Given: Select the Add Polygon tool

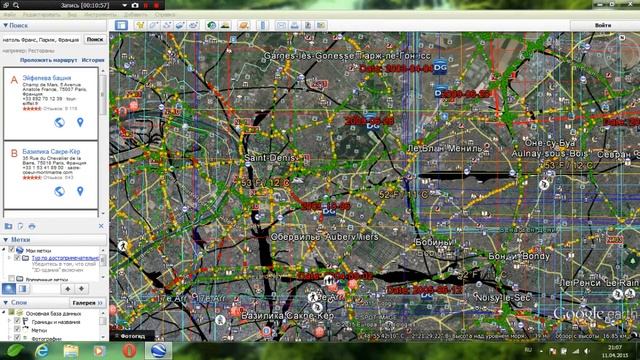Looking at the screenshot, I should [x=153, y=25].
